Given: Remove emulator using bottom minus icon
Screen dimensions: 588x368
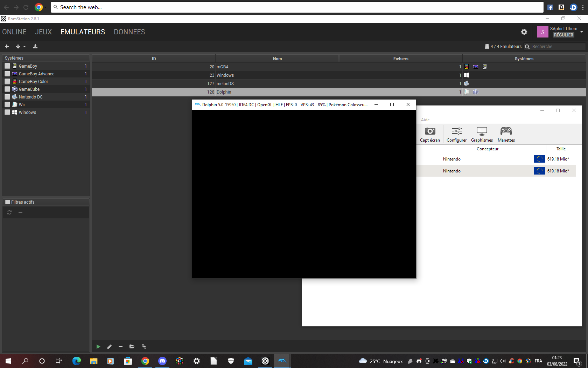Looking at the screenshot, I should (x=120, y=347).
